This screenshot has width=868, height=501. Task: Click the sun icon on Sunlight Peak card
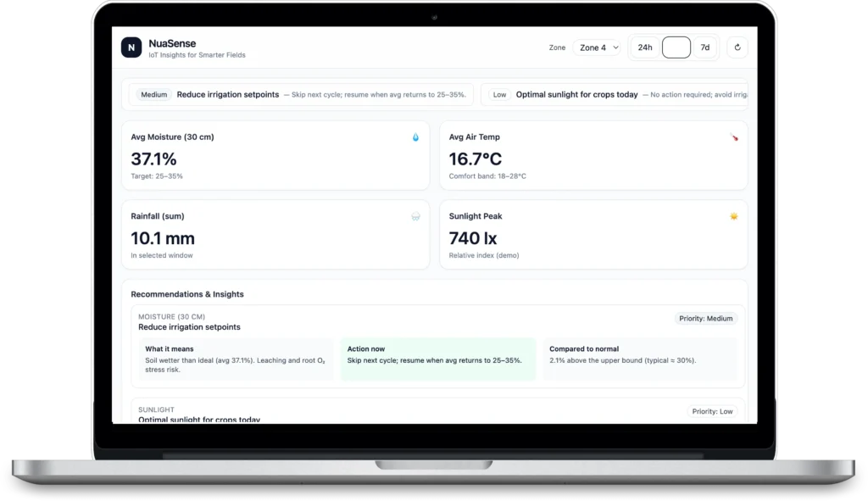(732, 216)
